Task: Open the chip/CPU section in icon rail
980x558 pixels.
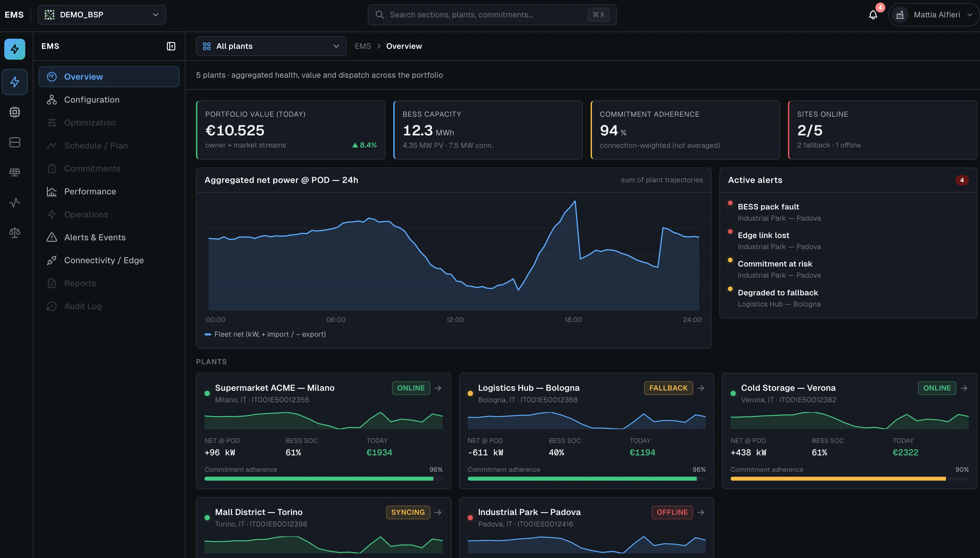Action: pyautogui.click(x=14, y=112)
